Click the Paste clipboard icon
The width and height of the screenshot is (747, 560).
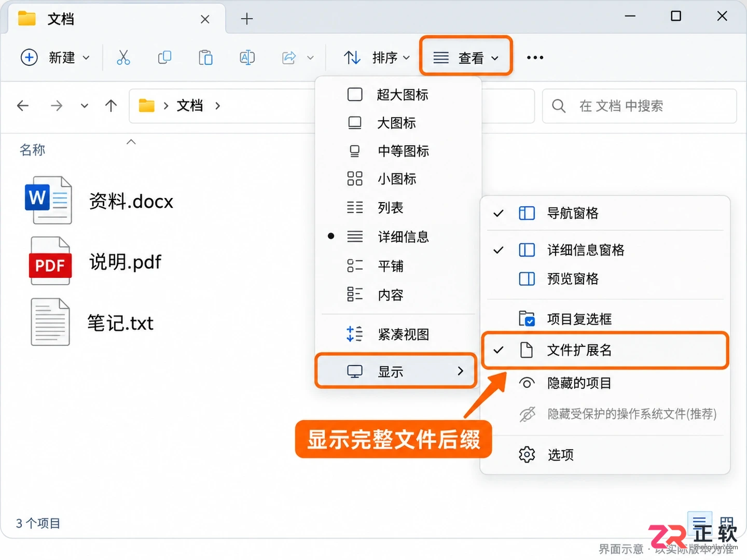[205, 58]
